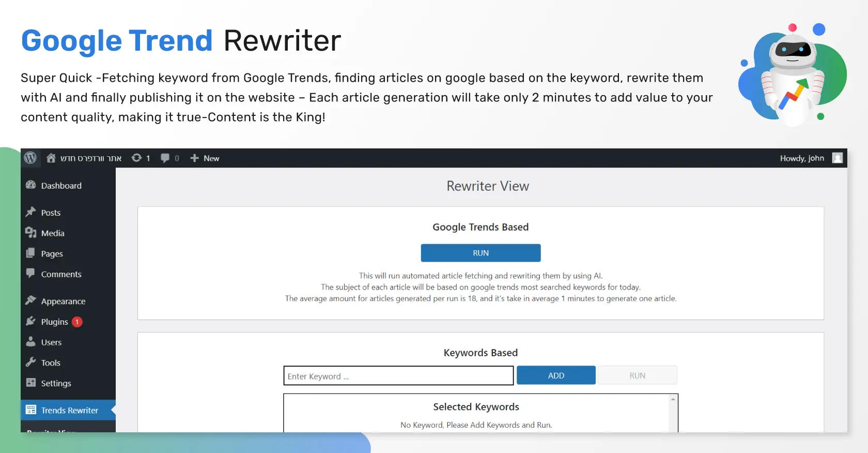
Task: Click the ADD keyword button
Action: 556,375
